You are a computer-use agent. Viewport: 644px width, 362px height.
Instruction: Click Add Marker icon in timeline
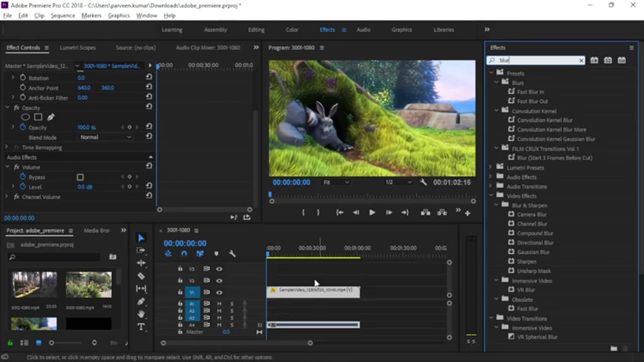pos(216,254)
